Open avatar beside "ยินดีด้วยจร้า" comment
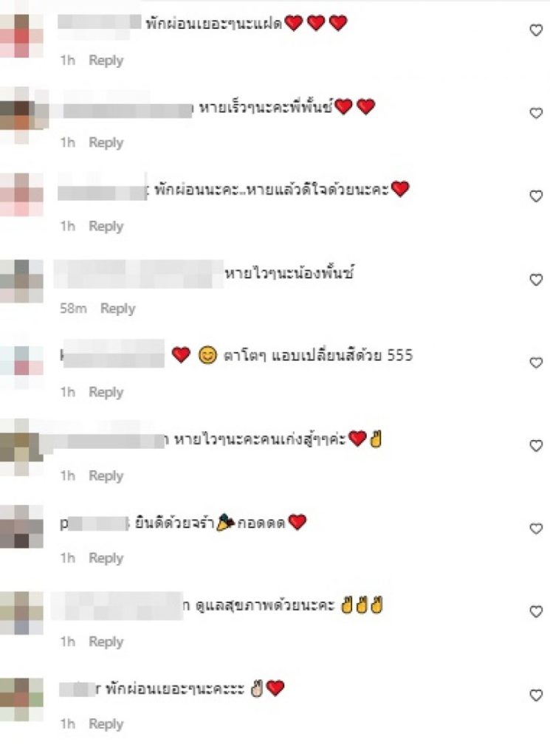Viewport: 550px width, 756px height. pyautogui.click(x=21, y=526)
